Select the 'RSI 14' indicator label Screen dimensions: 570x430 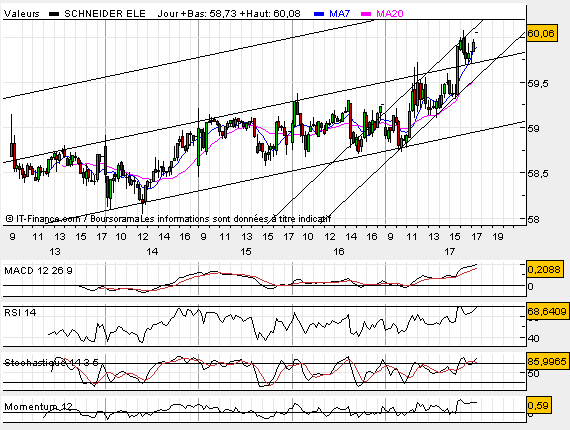(x=20, y=313)
